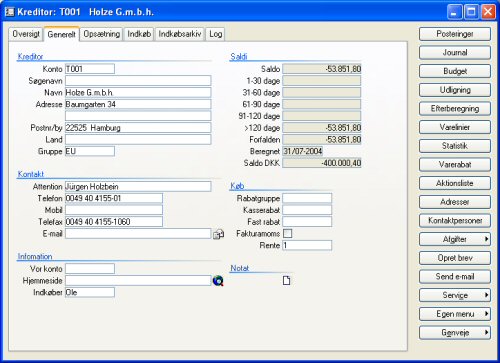Expand the Afgifter menu button

point(455,239)
